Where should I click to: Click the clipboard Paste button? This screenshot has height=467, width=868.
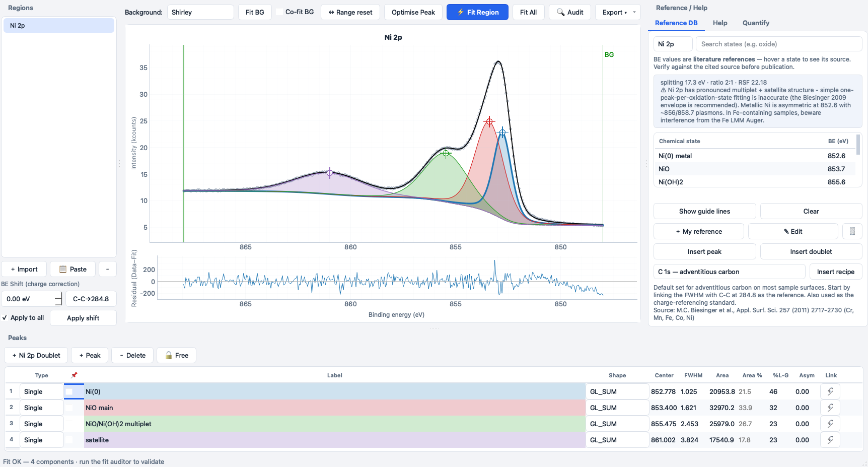pyautogui.click(x=73, y=269)
